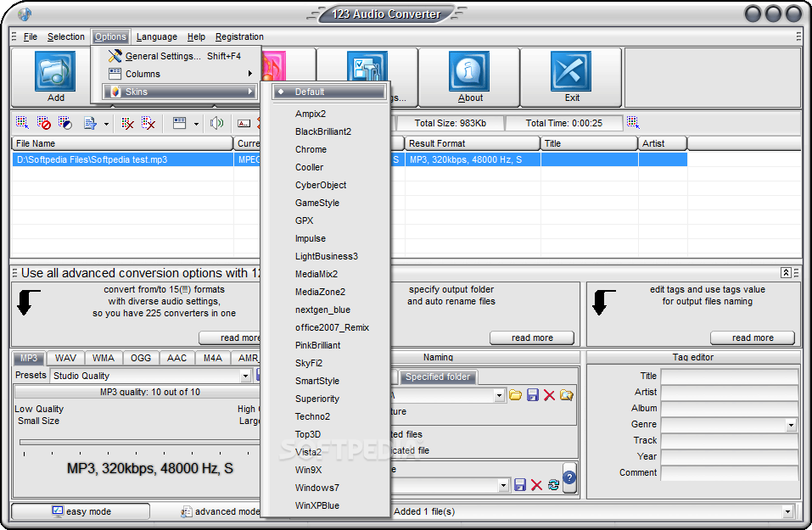
Task: Choose the Chrome skin
Action: [311, 149]
